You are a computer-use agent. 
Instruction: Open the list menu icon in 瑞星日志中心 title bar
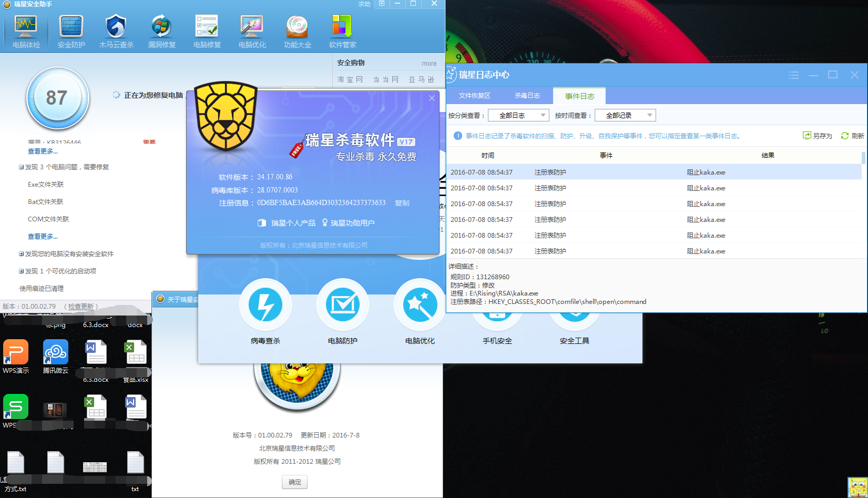[x=794, y=75]
